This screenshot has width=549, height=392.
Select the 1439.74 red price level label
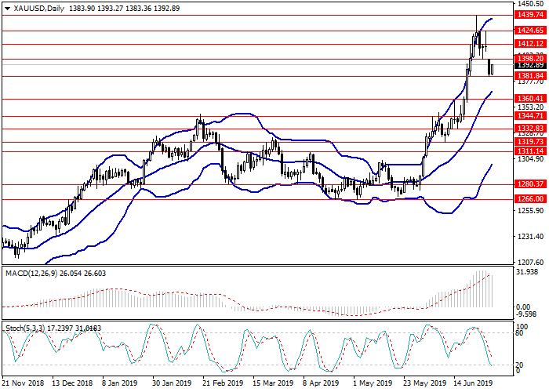(x=529, y=15)
